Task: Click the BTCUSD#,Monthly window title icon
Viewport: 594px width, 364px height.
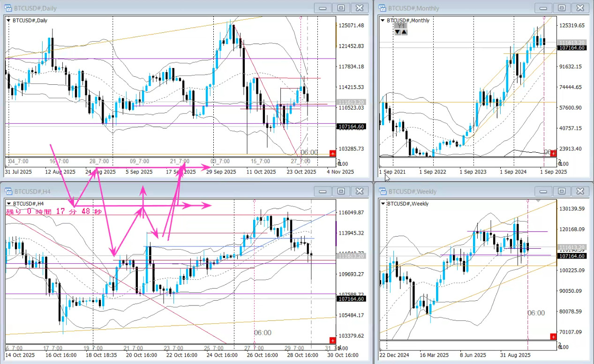Action: [x=382, y=8]
